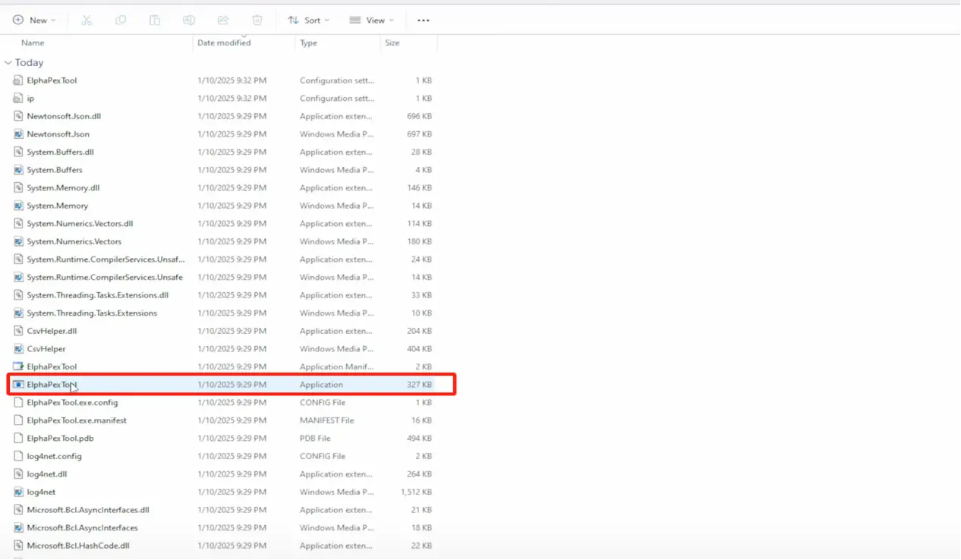Open the New dropdown menu
Image resolution: width=961 pixels, height=560 pixels.
pos(34,20)
